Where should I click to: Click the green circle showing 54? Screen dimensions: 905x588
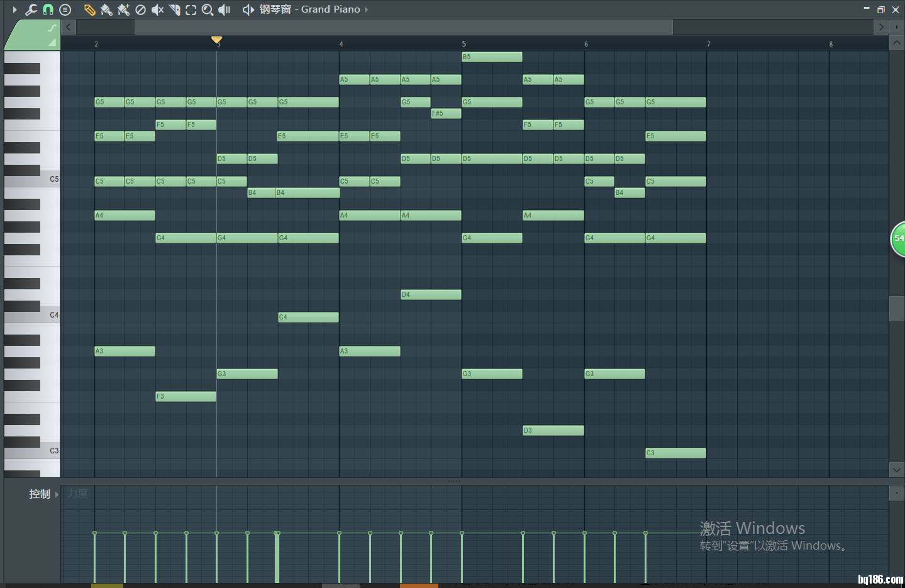pyautogui.click(x=898, y=238)
